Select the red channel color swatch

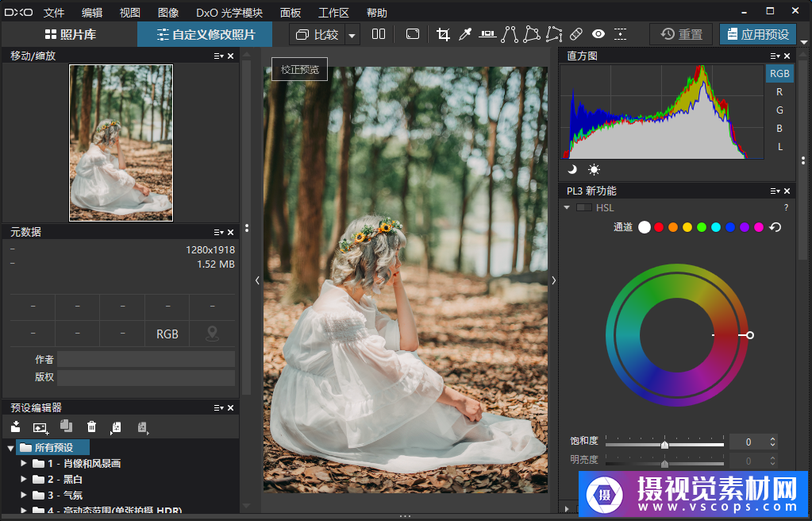pyautogui.click(x=659, y=227)
